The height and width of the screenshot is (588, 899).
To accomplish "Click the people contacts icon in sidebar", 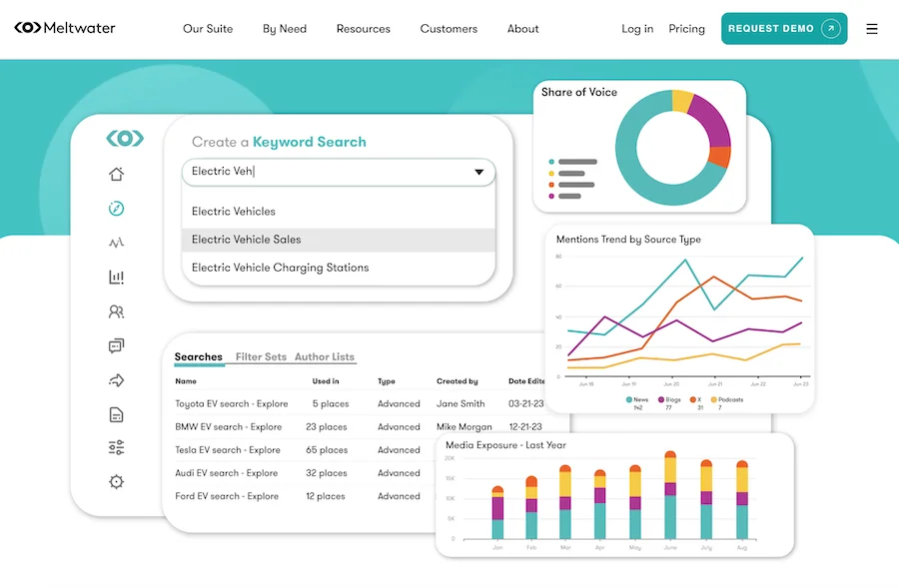I will (x=116, y=311).
